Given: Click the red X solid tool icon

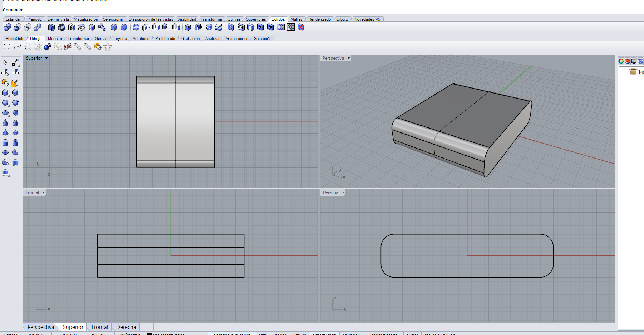Looking at the screenshot, I should 301,27.
